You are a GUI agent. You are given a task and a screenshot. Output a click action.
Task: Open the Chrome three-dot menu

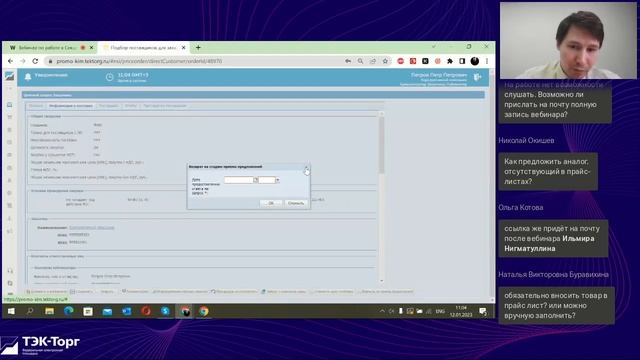tap(487, 61)
